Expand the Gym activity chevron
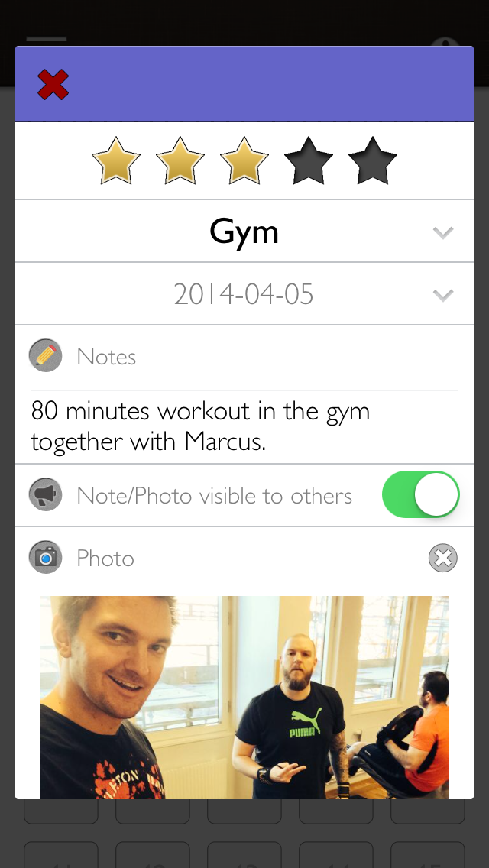 point(444,232)
